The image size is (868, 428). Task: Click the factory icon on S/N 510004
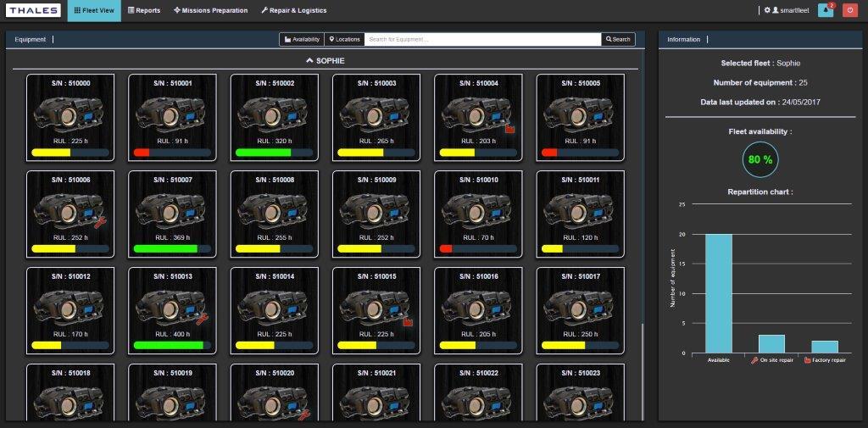(509, 129)
